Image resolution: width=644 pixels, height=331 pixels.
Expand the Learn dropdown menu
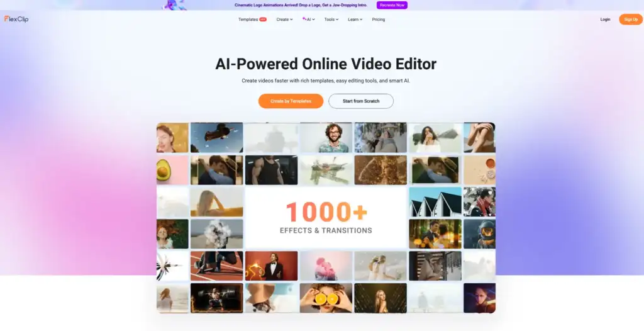pyautogui.click(x=355, y=20)
